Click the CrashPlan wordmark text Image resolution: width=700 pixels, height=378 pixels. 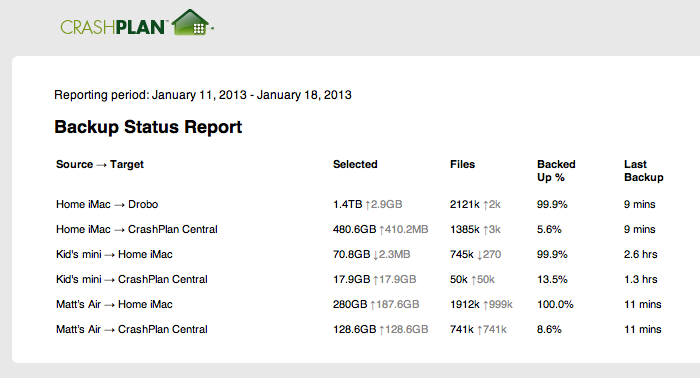click(112, 27)
